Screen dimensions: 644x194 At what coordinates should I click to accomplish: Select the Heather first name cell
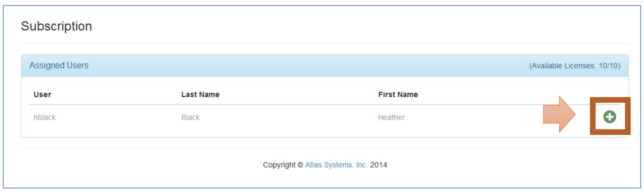[391, 118]
